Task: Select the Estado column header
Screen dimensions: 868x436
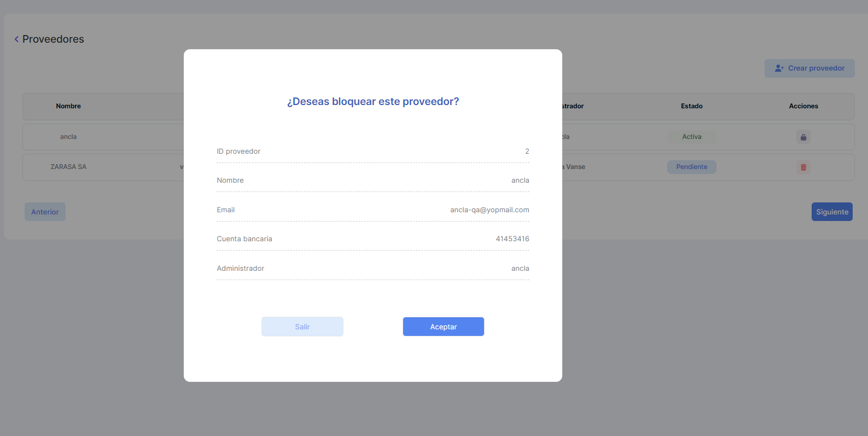Action: pyautogui.click(x=691, y=106)
